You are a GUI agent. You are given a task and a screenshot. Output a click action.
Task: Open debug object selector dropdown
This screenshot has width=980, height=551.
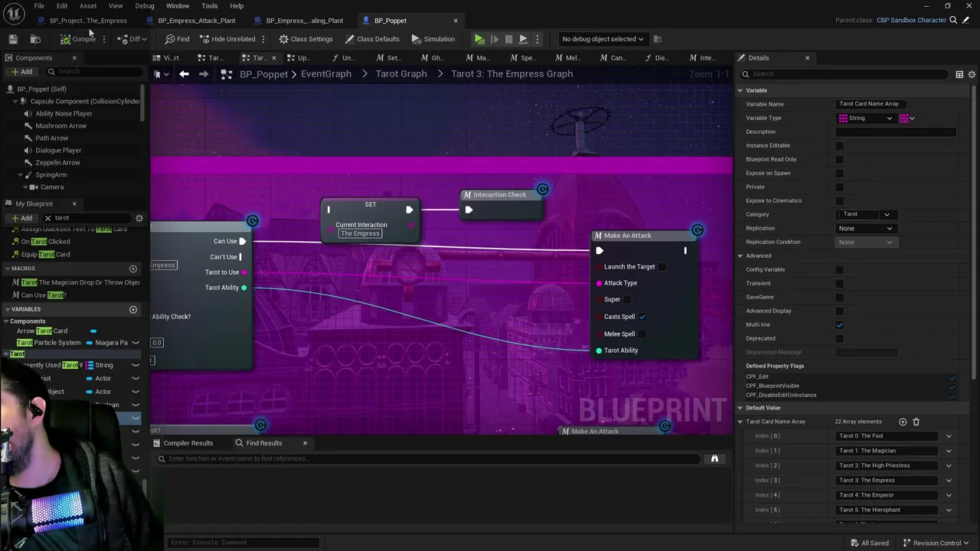coord(603,39)
